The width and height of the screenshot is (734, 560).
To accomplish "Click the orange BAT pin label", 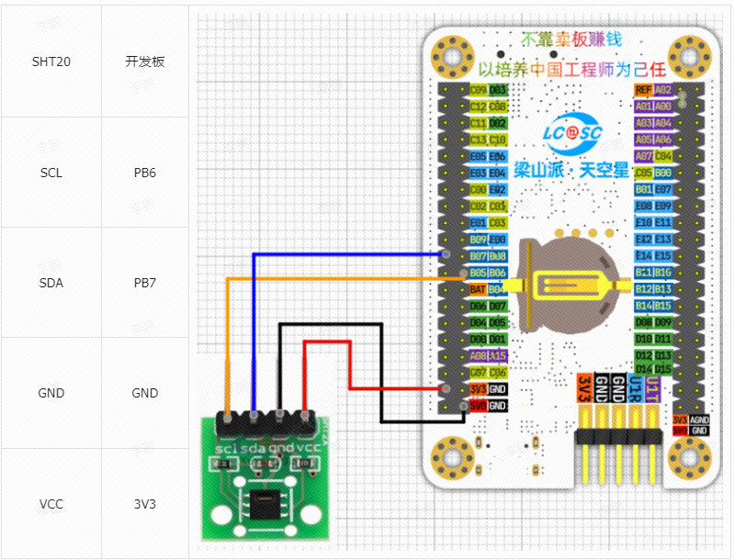I will [478, 289].
